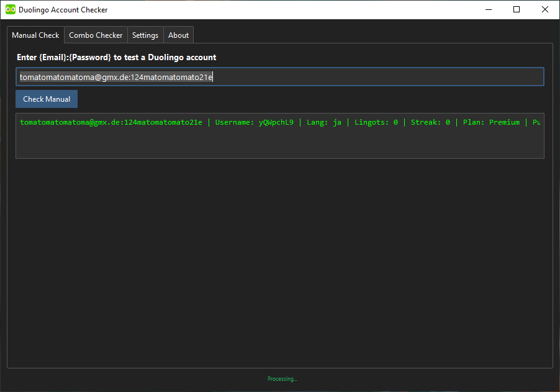Select the Manual Check tab
This screenshot has width=560, height=392.
coord(35,35)
